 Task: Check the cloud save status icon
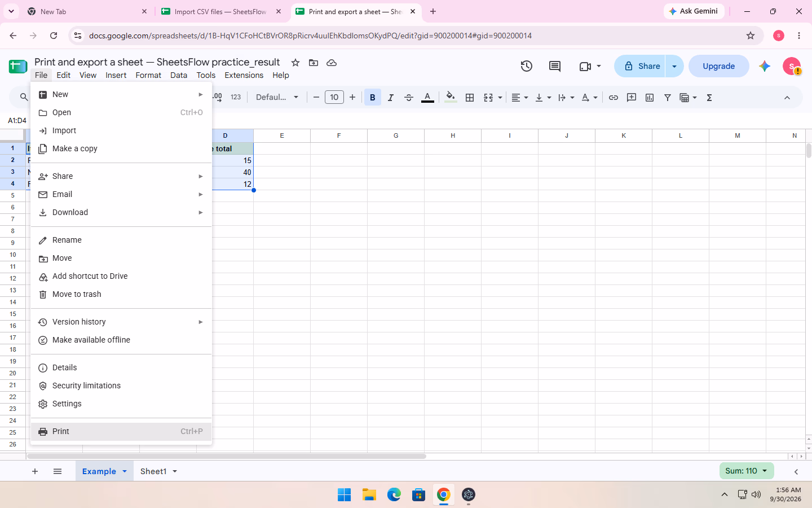click(332, 63)
